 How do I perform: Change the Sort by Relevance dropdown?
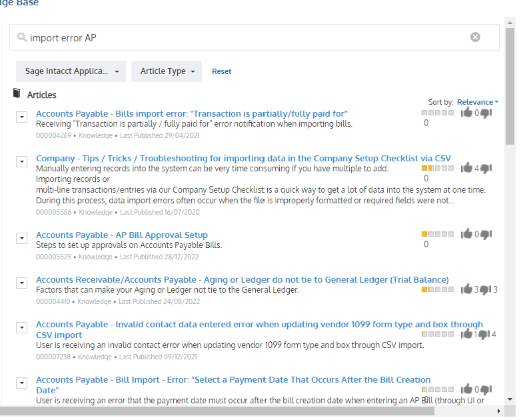[478, 102]
